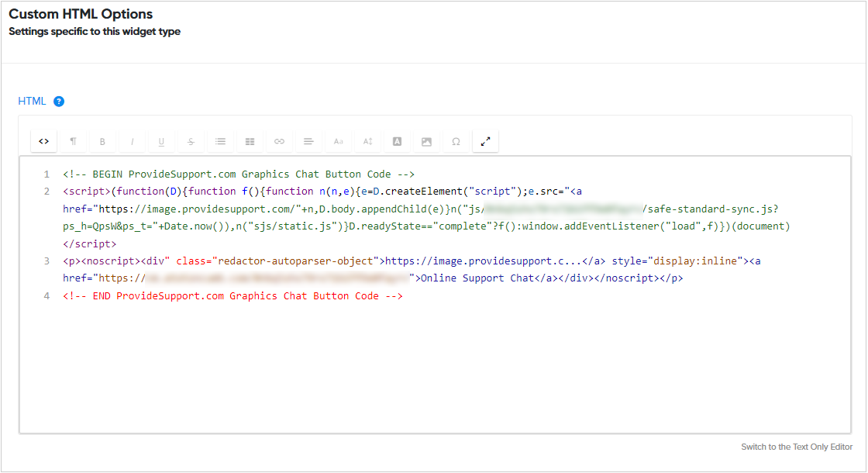Open the special character Ω picker

[x=456, y=140]
